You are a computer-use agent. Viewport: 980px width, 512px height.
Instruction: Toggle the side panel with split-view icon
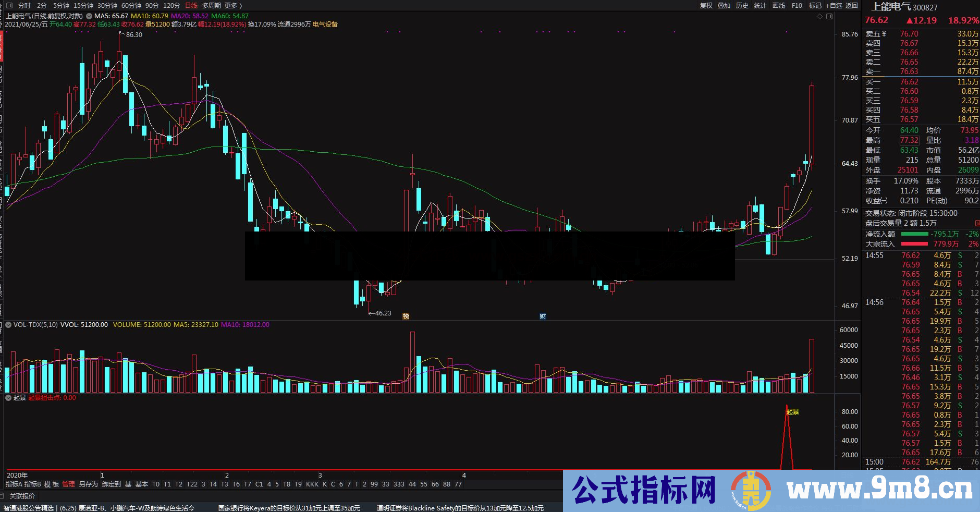tap(829, 16)
